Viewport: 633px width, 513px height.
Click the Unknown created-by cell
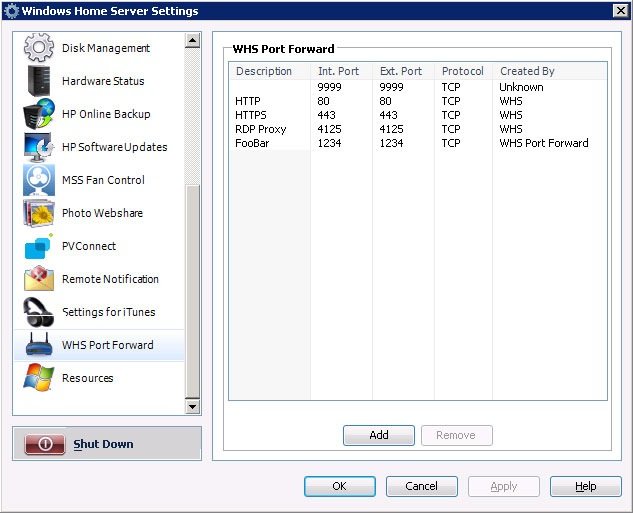pyautogui.click(x=521, y=87)
